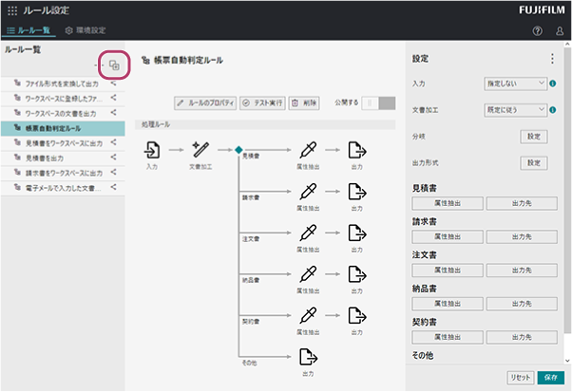
Task: Click share icon for ワークスペースの文書を出力
Action: click(x=114, y=113)
